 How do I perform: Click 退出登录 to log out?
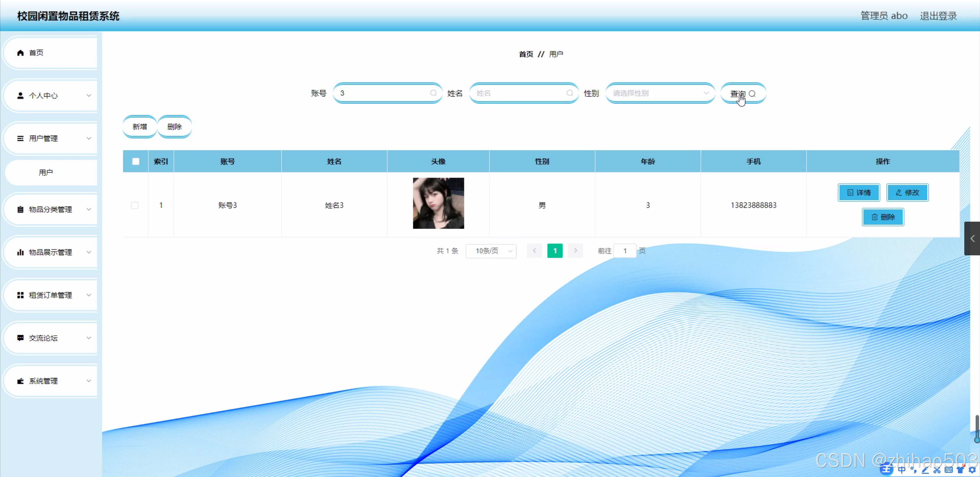point(938,16)
